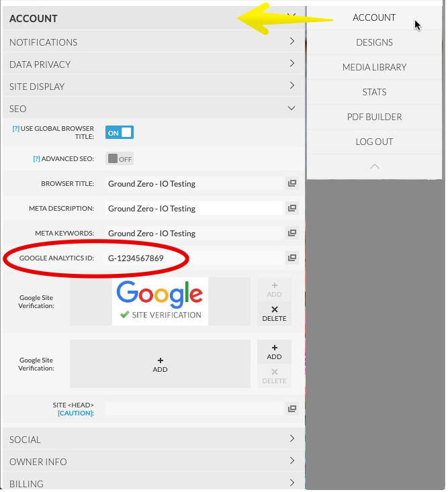Open expand editor icon for Meta Description
This screenshot has height=492, width=448.
(x=294, y=209)
